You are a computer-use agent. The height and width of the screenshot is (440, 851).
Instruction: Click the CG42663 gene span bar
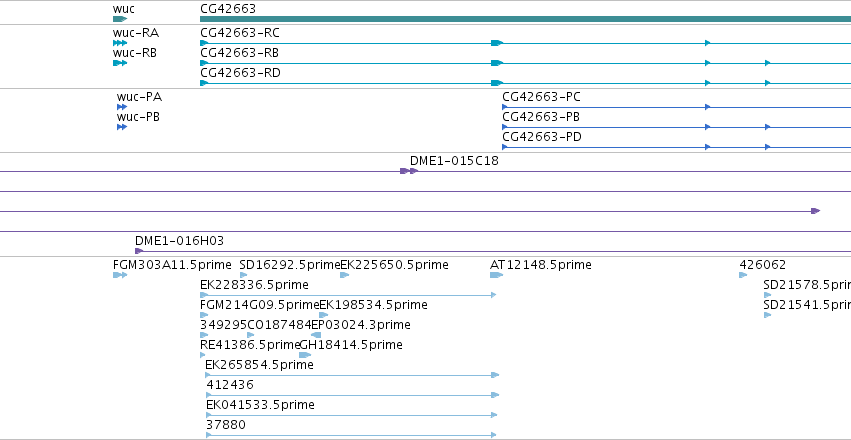[x=525, y=19]
